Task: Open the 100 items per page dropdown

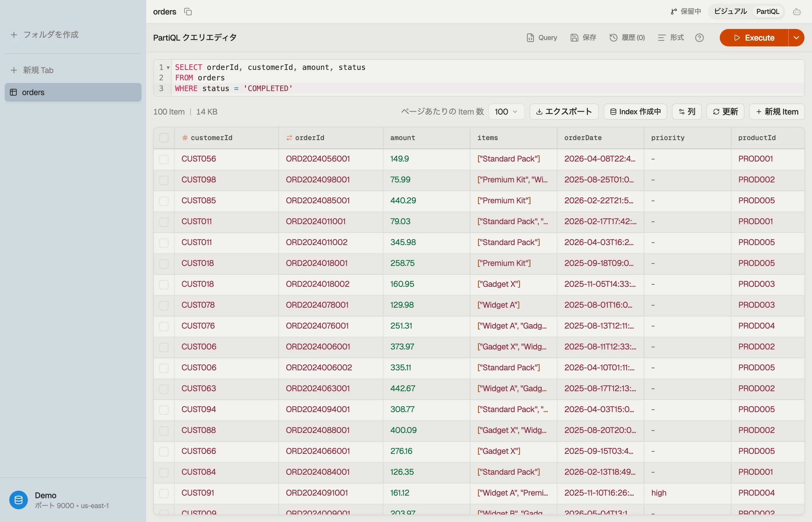Action: coord(506,112)
